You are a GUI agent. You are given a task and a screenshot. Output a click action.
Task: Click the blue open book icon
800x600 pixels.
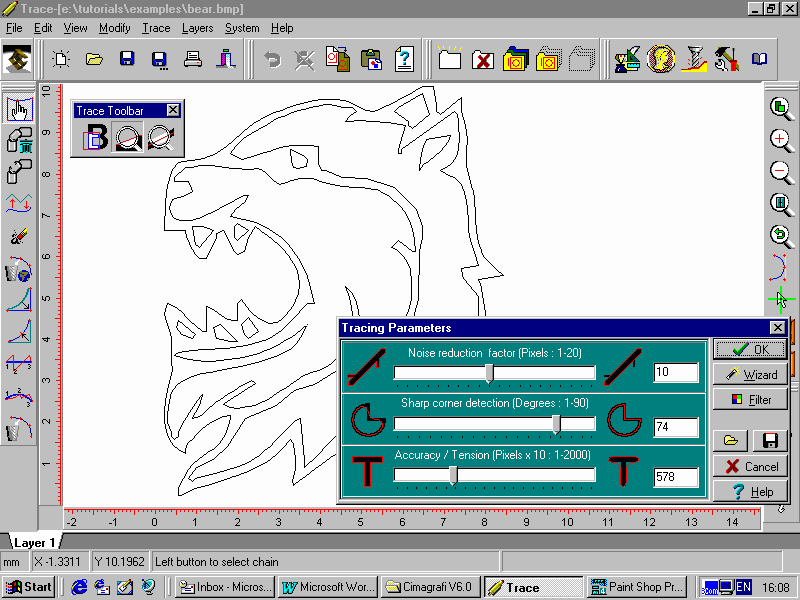tap(759, 59)
